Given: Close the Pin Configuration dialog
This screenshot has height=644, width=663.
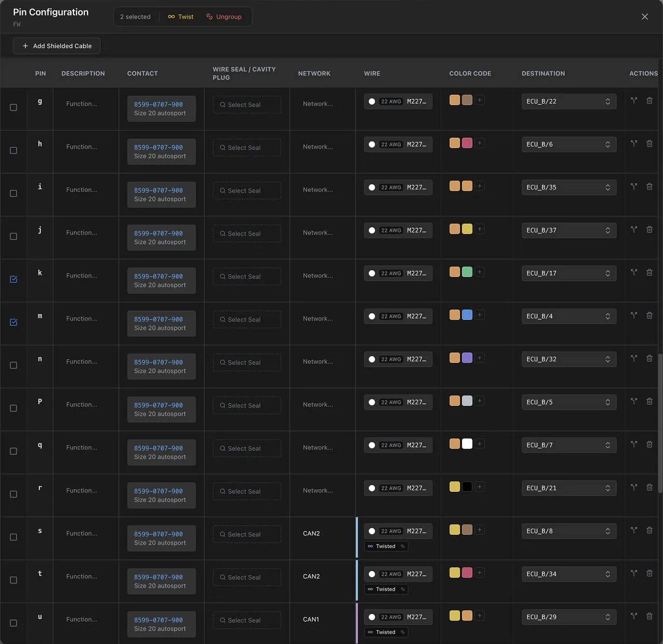Looking at the screenshot, I should [x=645, y=17].
